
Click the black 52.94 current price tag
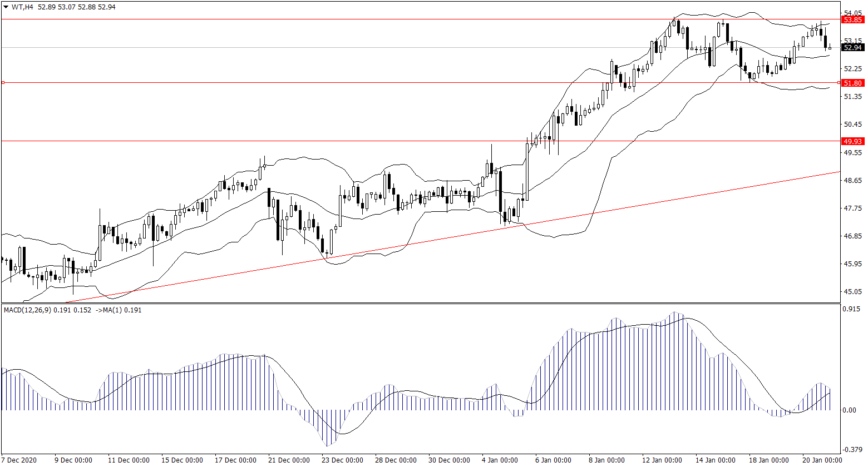852,48
